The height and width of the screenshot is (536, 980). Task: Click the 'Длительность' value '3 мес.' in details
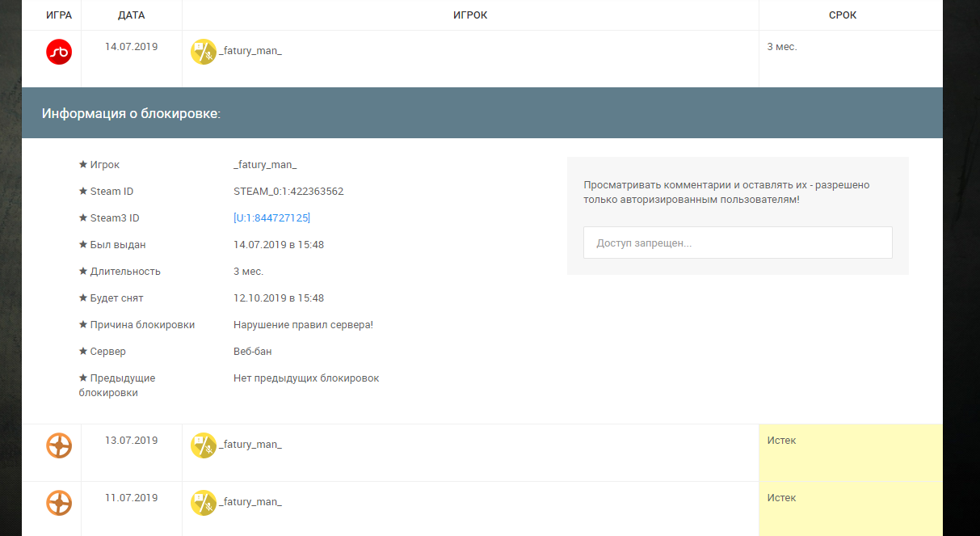tap(249, 272)
